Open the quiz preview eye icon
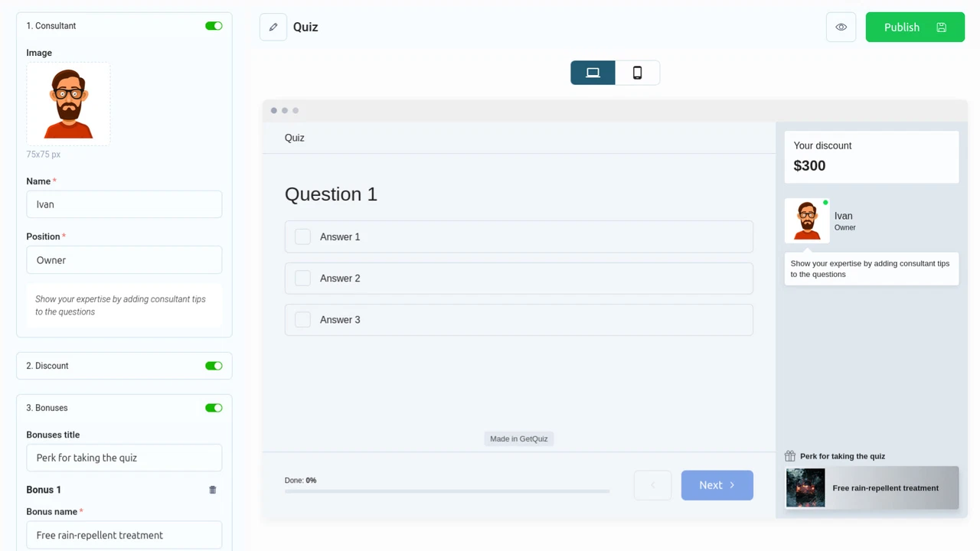 [x=841, y=27]
